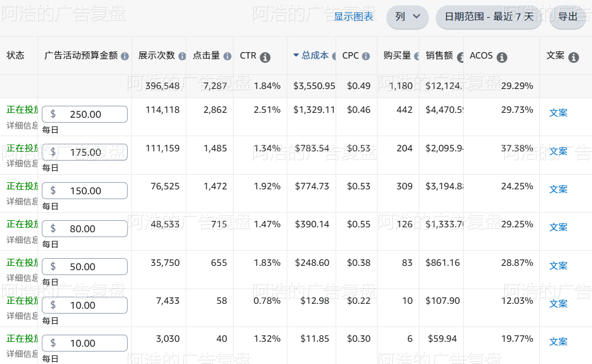The width and height of the screenshot is (592, 364).
Task: Click the CPC column header
Action: (350, 55)
